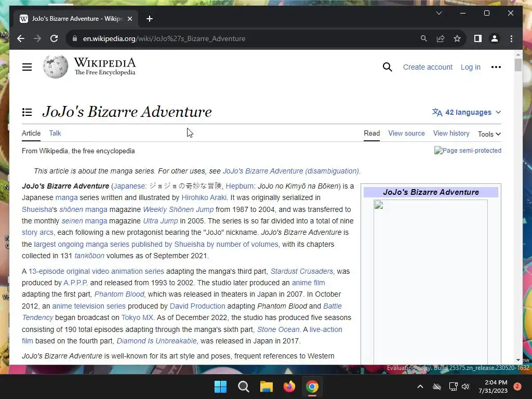Open the View history tab
This screenshot has height=399, width=532.
[x=451, y=134]
